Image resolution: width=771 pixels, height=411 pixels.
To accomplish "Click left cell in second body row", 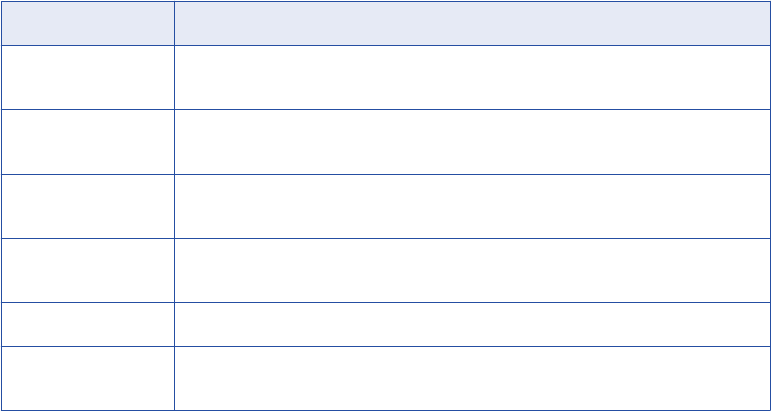I will pos(87,141).
